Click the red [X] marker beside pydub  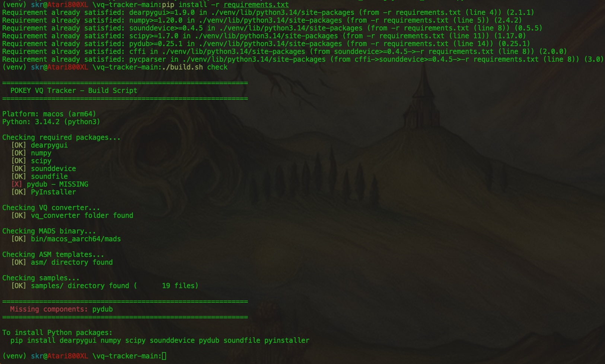[17, 184]
